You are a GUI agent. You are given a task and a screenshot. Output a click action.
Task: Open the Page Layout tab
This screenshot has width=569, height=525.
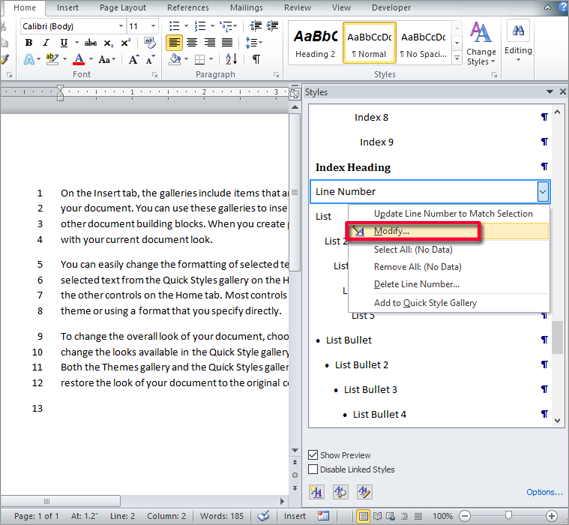coord(123,8)
